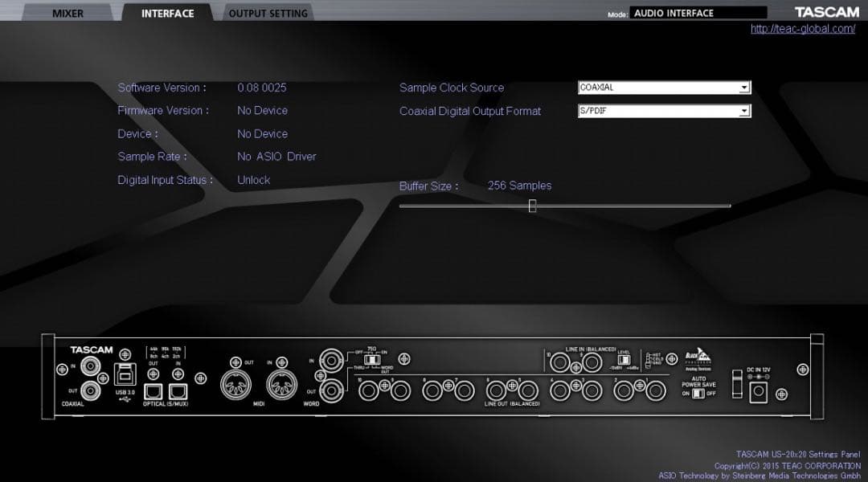
Task: Select the COAXIAL IN connector on rear panel diagram
Action: [x=91, y=366]
